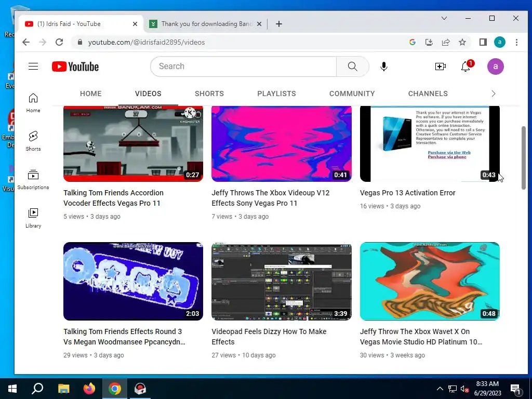Open Jeffy Throw The Xbox Wavet X title
The height and width of the screenshot is (399, 532).
[421, 337]
